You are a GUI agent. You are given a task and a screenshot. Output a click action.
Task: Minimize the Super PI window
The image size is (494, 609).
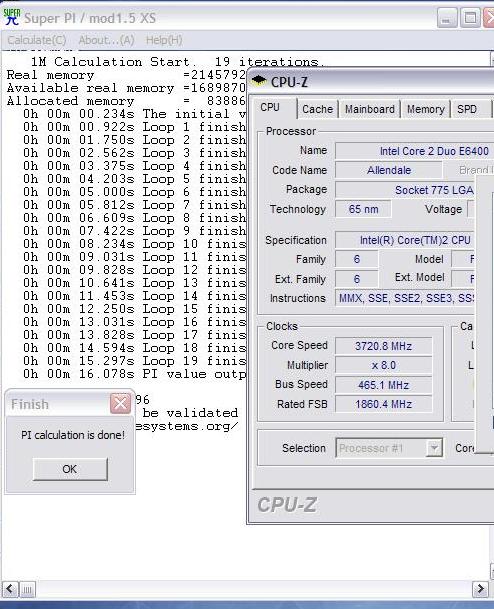tap(447, 18)
